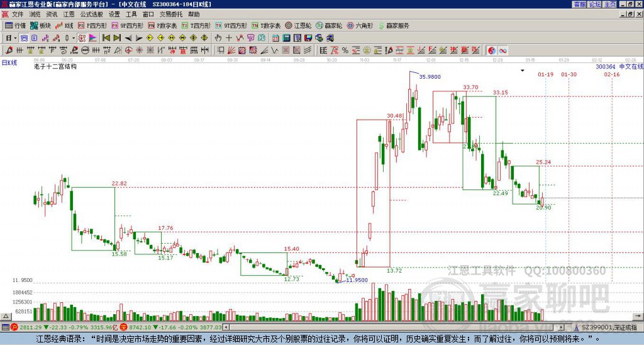
Task: Click the 01-19 date marker
Action: click(x=545, y=74)
